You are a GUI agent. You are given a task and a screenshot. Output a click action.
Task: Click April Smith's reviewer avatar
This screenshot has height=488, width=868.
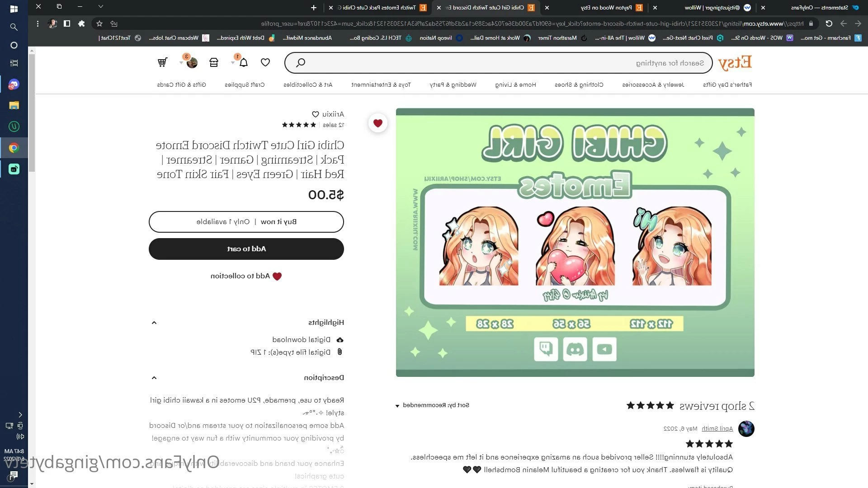coord(746,428)
